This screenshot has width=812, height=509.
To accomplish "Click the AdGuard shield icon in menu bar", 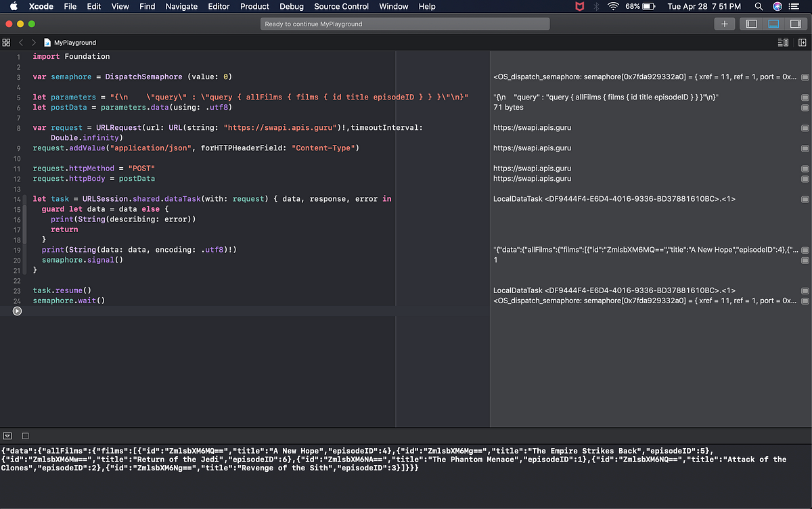I will point(579,7).
